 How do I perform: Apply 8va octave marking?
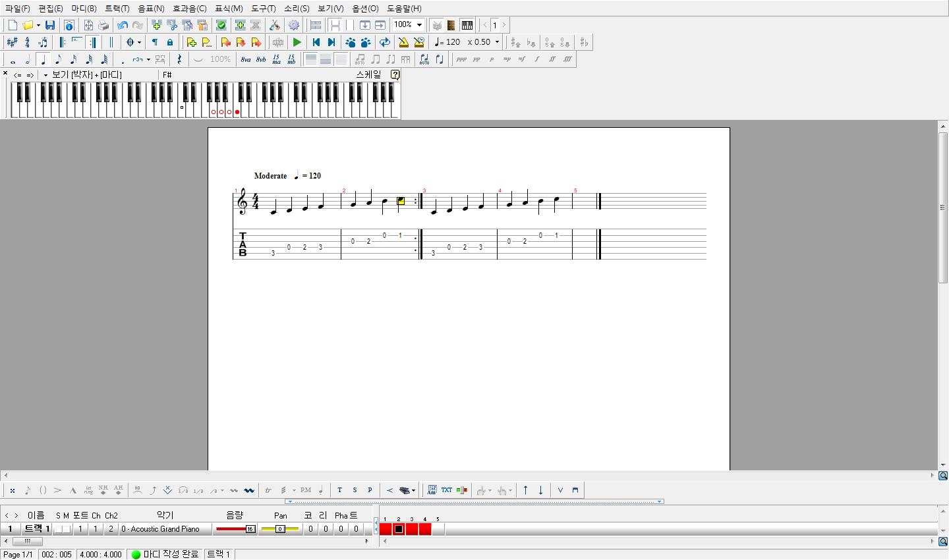(246, 59)
